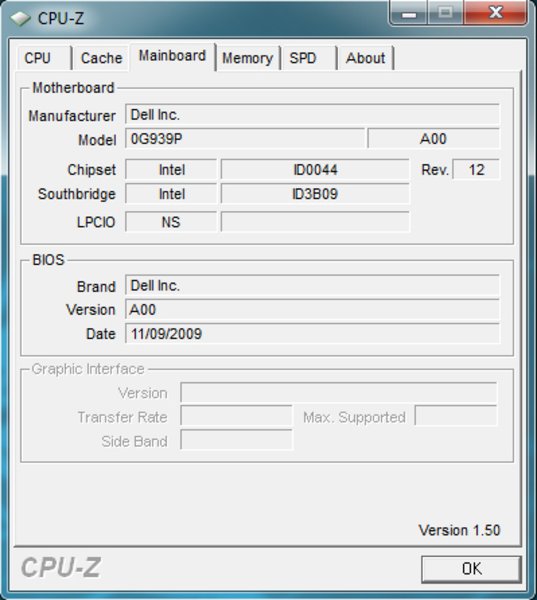
Task: Click the OK button
Action: coord(471,569)
